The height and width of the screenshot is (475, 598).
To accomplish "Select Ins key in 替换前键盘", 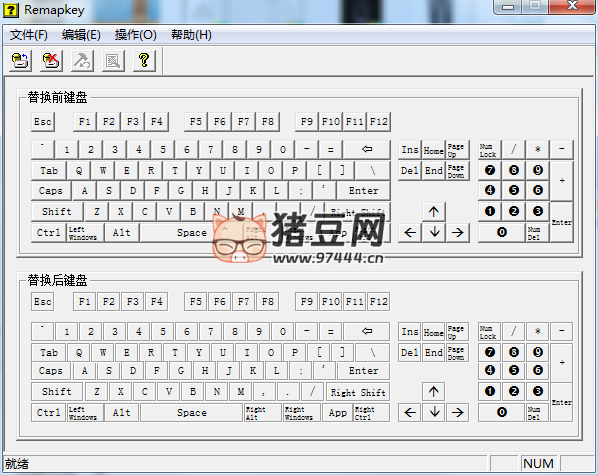I will (410, 150).
